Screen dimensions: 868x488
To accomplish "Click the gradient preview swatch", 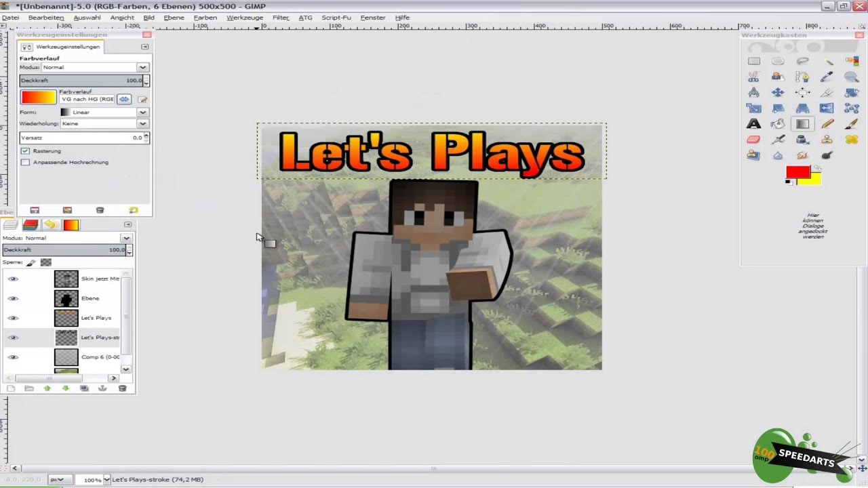I will click(39, 98).
